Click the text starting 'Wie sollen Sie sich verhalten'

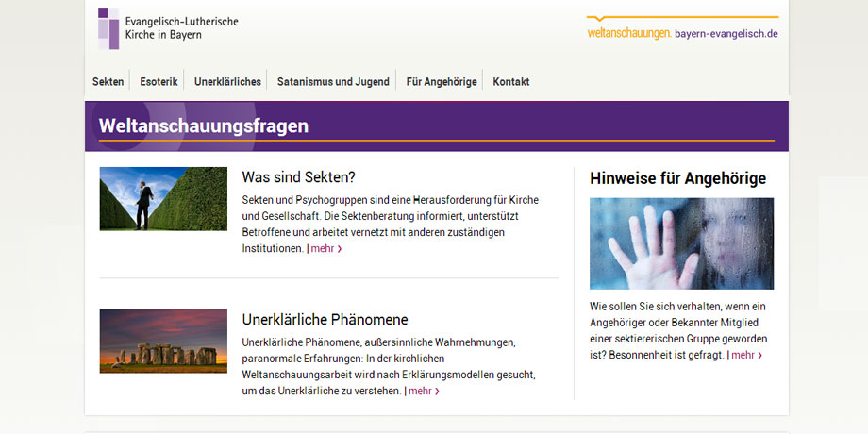coord(678,330)
